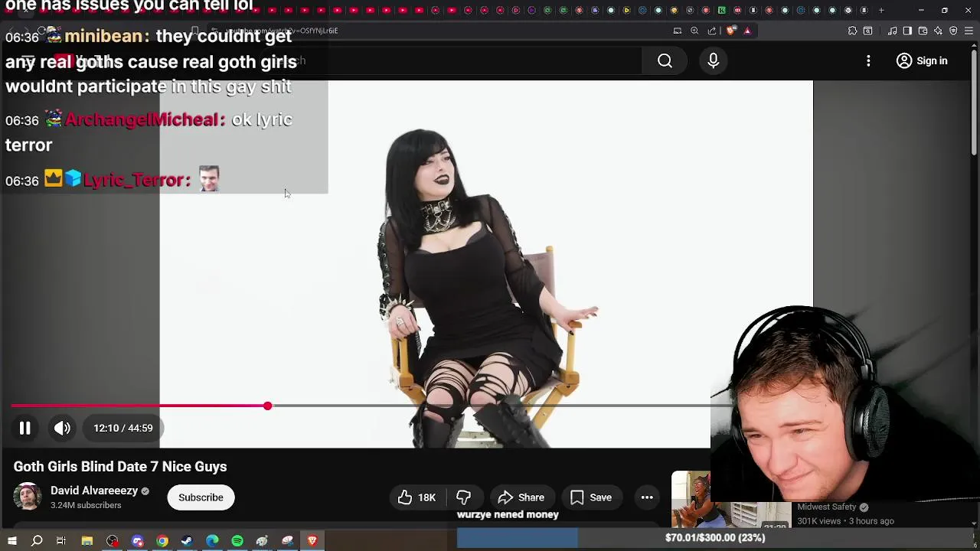Click the address bar share icon
This screenshot has width=980, height=551.
[x=712, y=31]
